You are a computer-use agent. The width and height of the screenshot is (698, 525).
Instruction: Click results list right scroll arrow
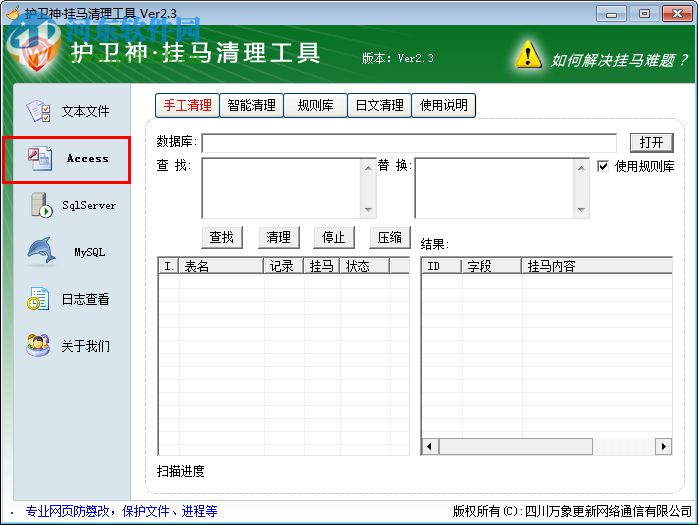point(664,446)
